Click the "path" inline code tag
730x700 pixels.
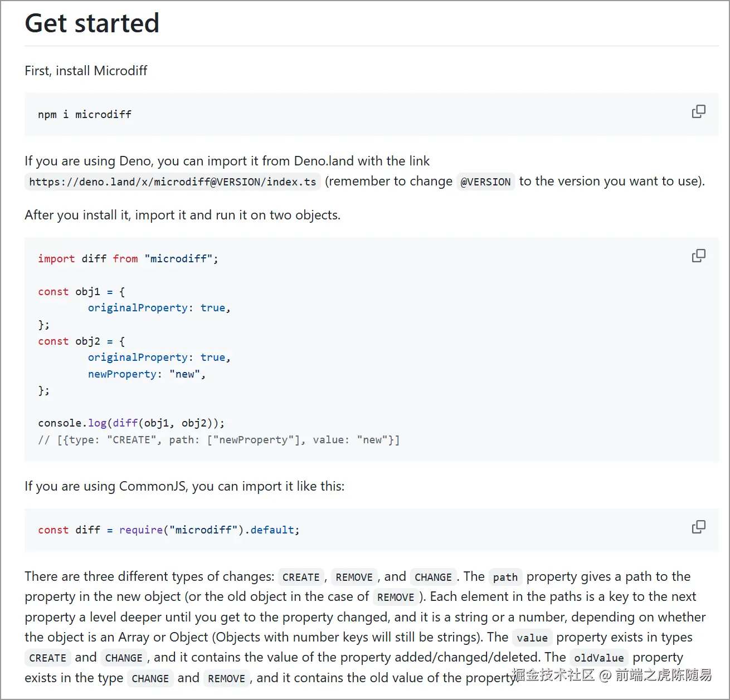pos(505,577)
